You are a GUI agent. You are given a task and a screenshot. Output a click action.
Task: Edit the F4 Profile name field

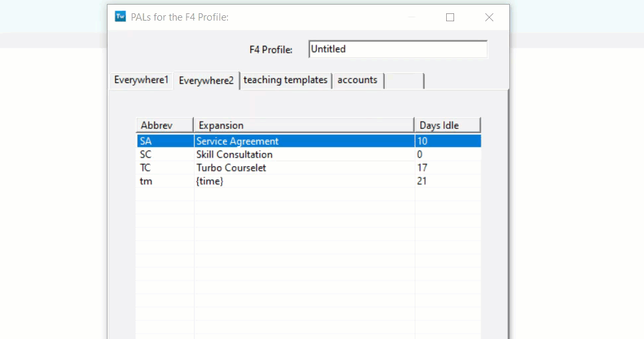click(398, 49)
